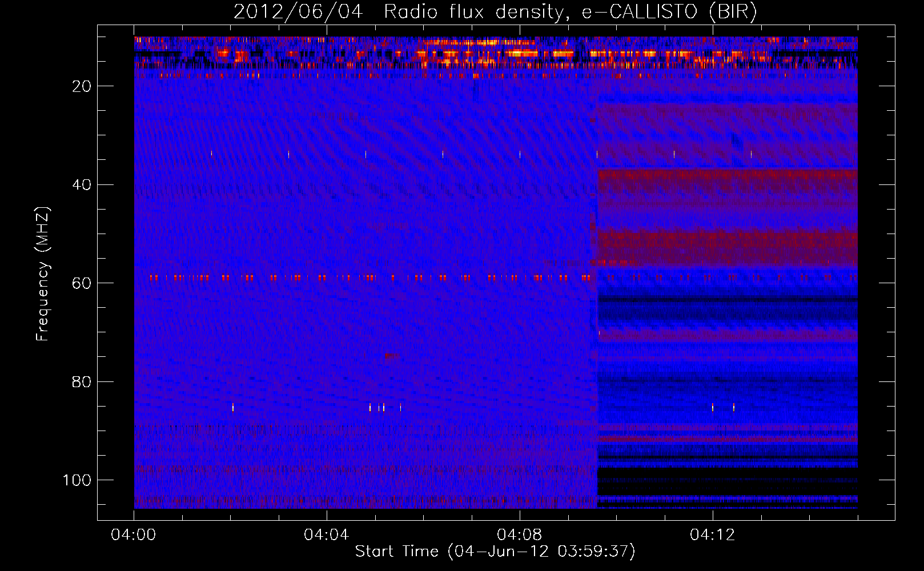
Task: Click the frequency tick label "60"
Action: [x=82, y=284]
